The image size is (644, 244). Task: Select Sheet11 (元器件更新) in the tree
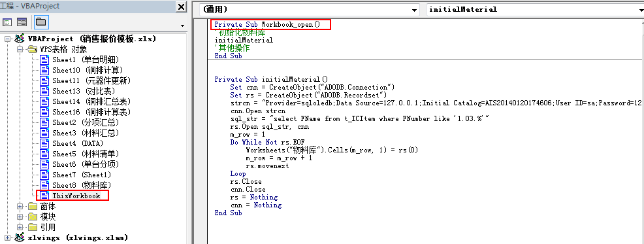tap(91, 80)
